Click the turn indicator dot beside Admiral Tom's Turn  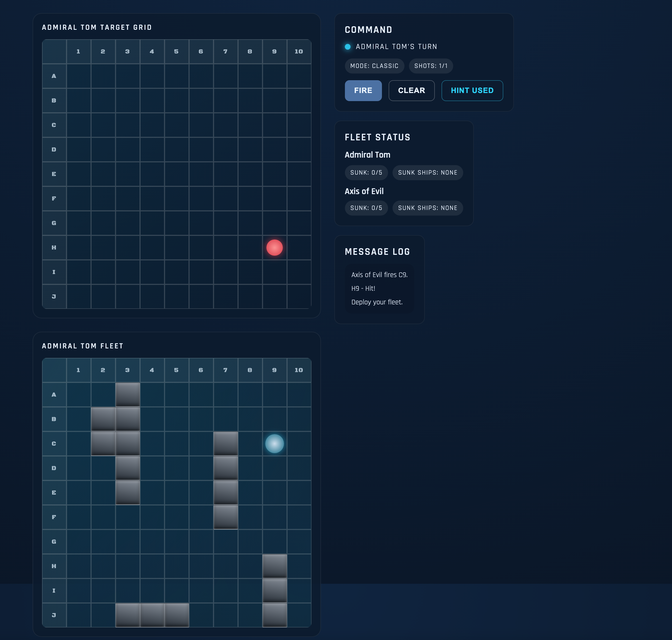click(347, 47)
